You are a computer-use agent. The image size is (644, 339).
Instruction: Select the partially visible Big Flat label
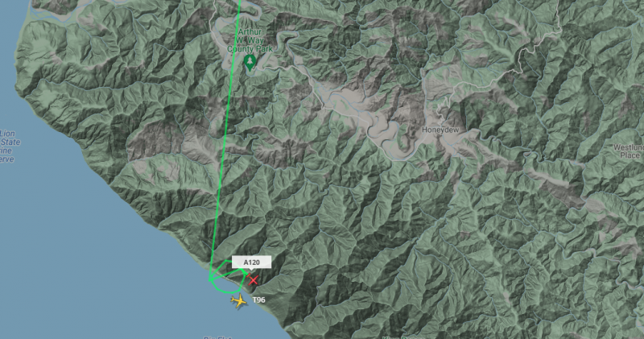tap(217, 337)
